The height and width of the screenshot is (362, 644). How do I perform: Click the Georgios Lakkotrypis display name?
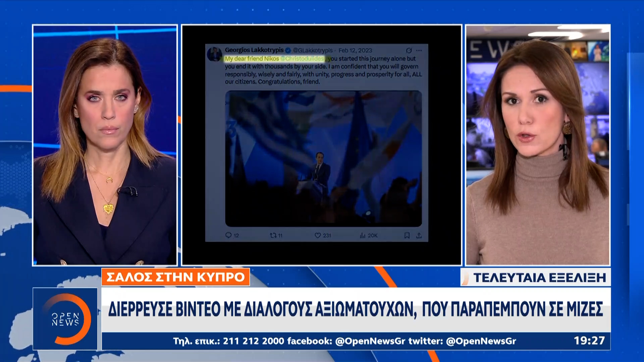(254, 50)
